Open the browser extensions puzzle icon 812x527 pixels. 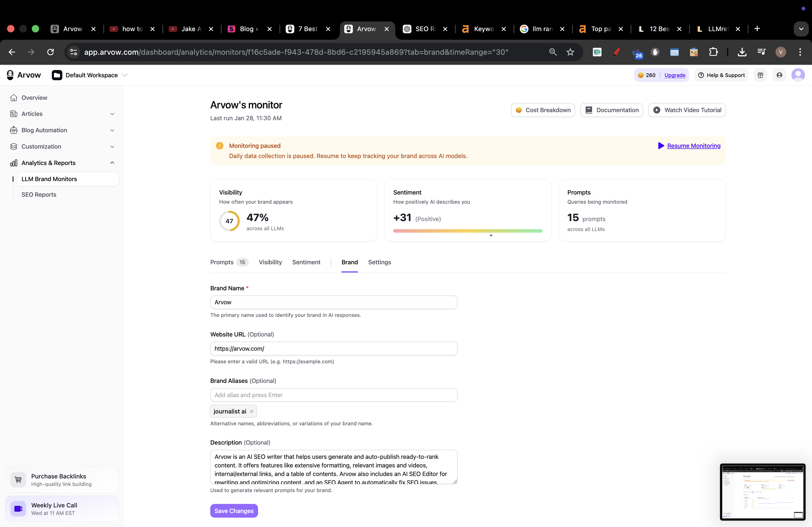713,52
